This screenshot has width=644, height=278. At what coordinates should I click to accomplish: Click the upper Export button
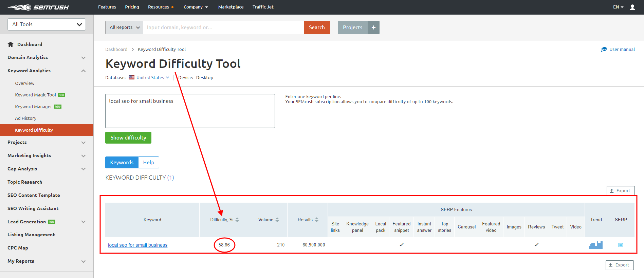(621, 191)
